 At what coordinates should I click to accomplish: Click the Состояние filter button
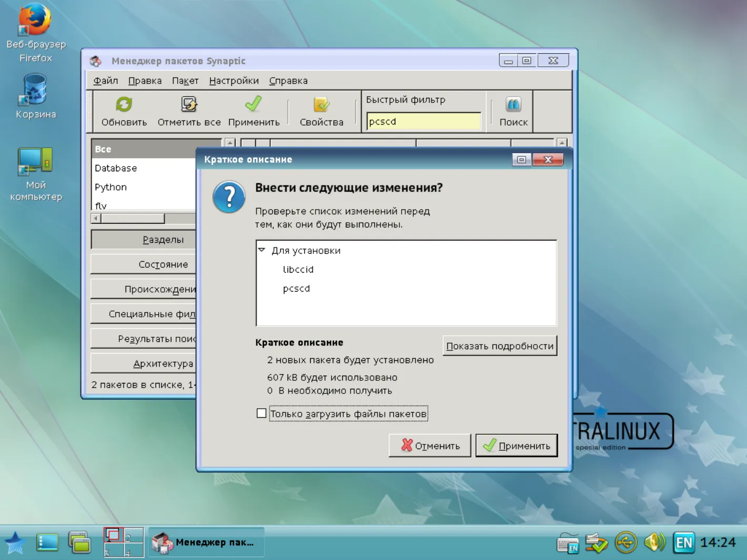144,264
